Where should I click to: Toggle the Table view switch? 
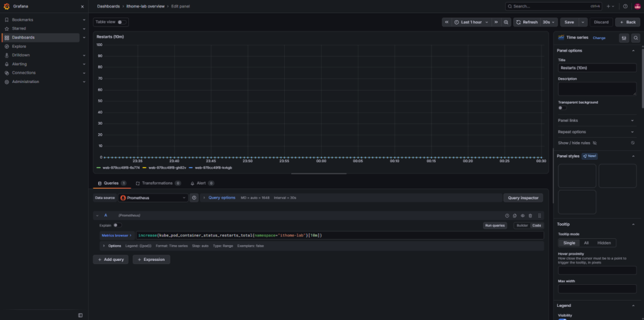pos(122,22)
